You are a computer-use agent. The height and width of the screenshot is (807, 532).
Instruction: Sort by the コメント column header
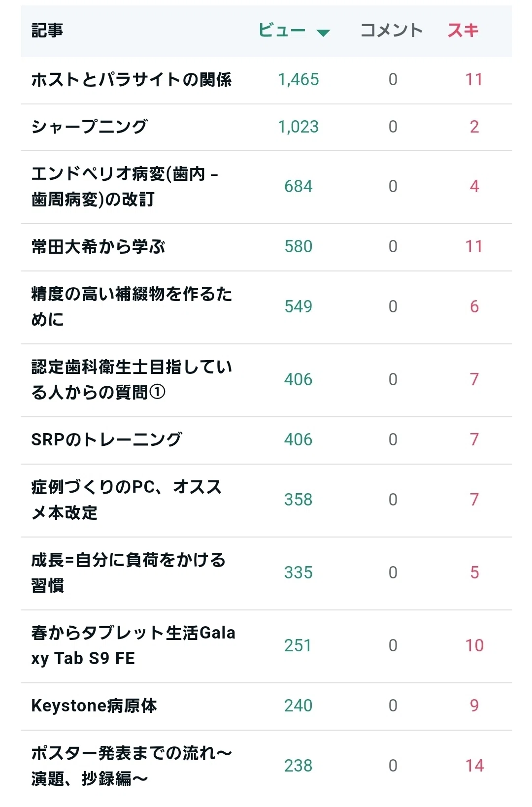[x=392, y=31]
